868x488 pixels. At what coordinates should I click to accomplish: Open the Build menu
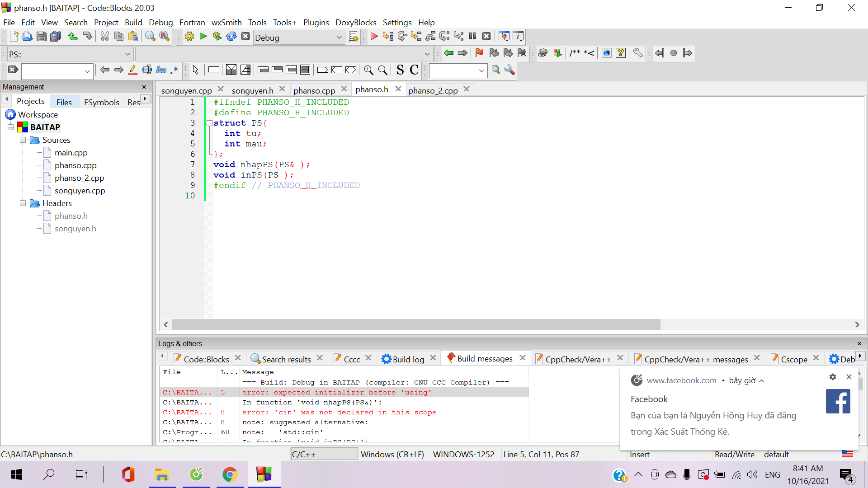[x=133, y=23]
